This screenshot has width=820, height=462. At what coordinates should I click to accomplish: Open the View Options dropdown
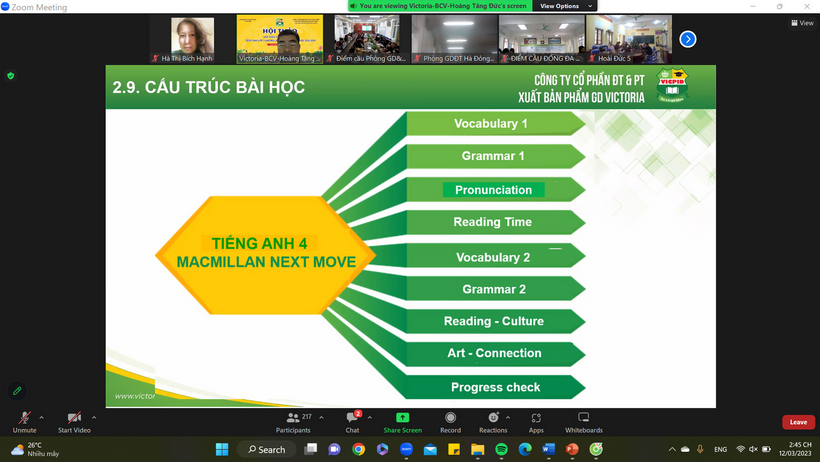[x=565, y=6]
